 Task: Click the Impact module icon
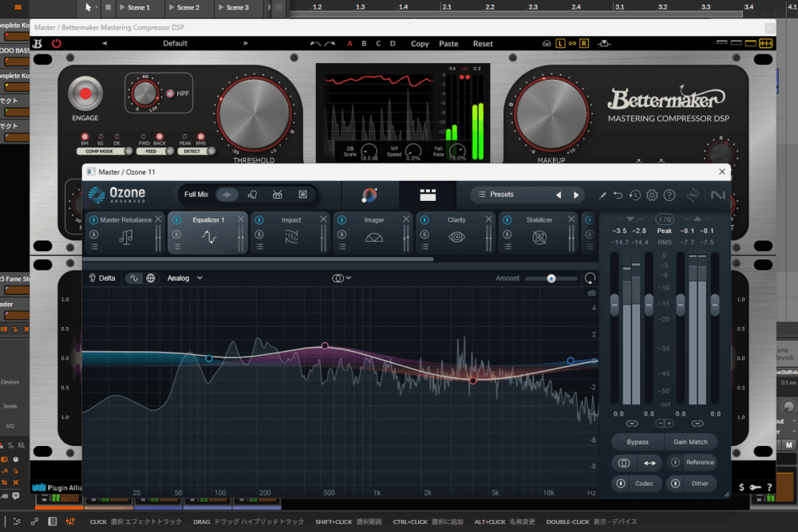291,237
